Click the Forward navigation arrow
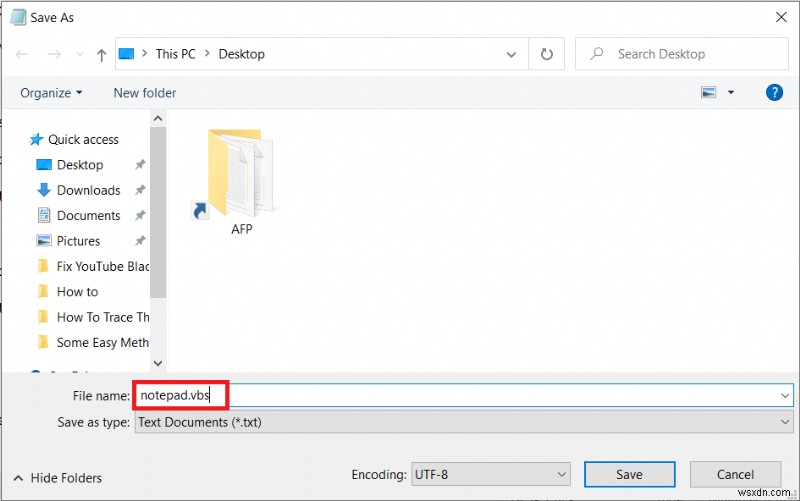The image size is (800, 501). click(x=54, y=54)
